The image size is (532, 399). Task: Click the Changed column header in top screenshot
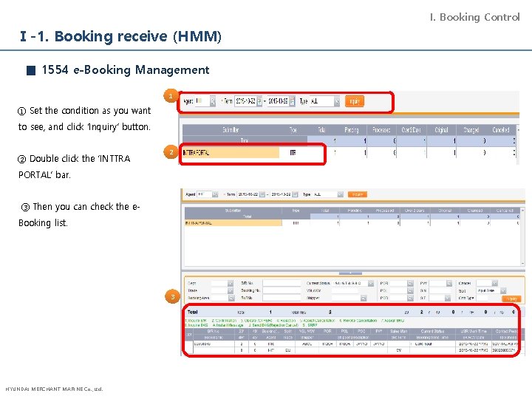pyautogui.click(x=471, y=129)
